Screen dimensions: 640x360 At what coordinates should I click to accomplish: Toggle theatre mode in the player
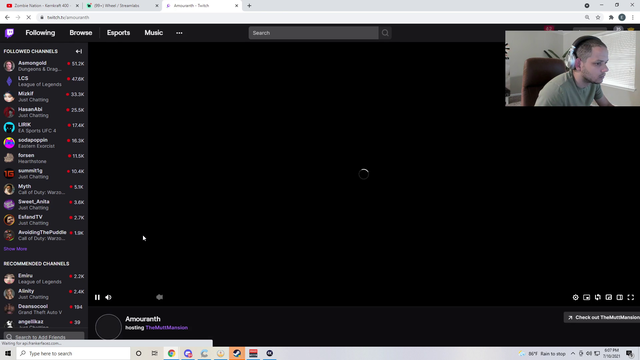(x=620, y=297)
